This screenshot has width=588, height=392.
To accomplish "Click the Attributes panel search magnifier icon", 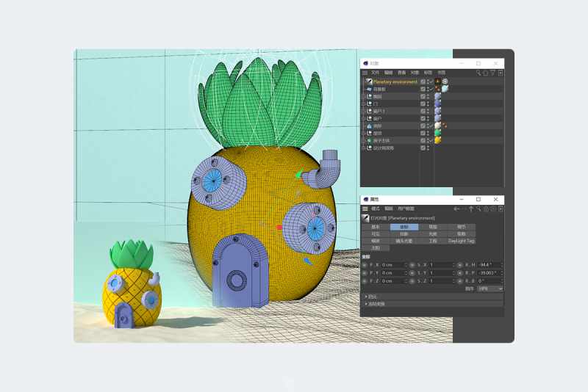I will (478, 209).
